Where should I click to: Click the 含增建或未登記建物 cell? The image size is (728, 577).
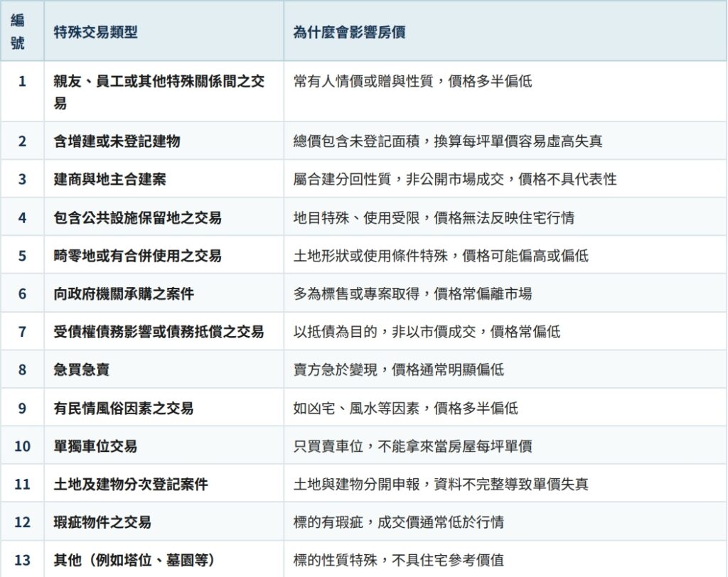point(164,141)
